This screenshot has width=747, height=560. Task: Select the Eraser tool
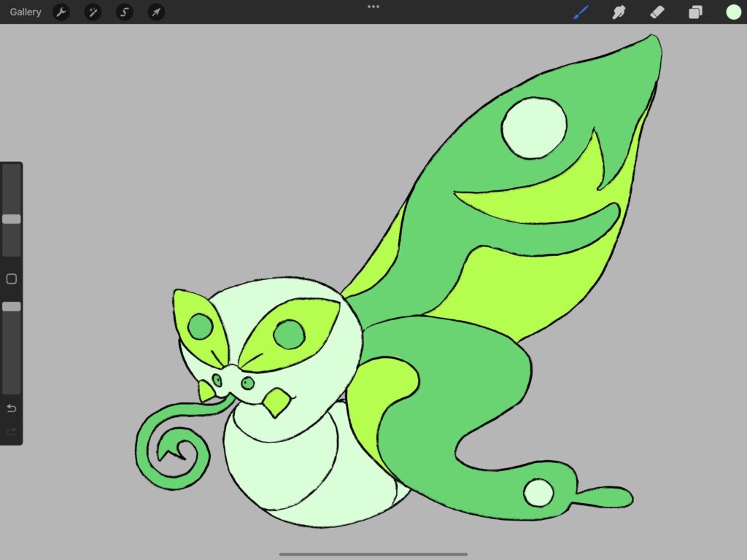(x=657, y=12)
